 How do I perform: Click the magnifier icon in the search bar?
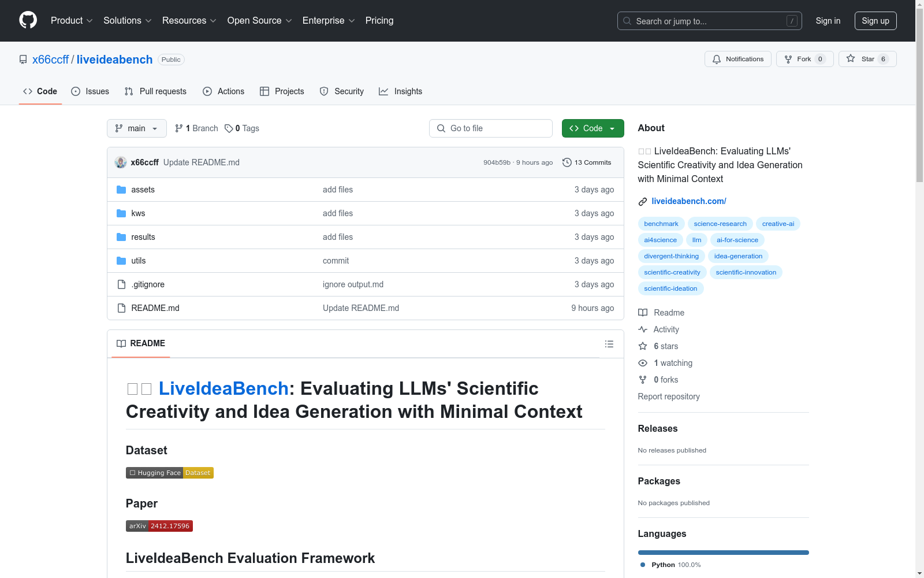[627, 21]
